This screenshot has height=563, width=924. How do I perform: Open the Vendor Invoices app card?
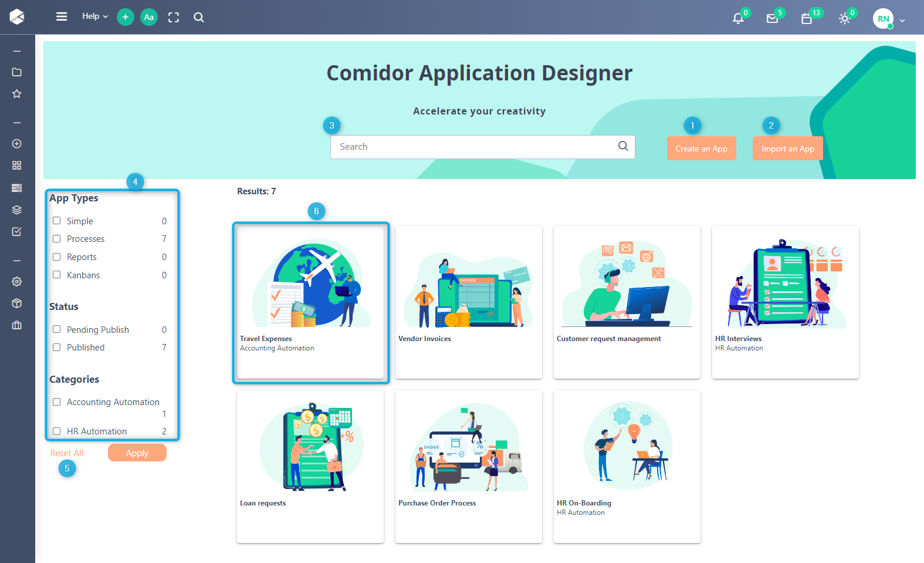click(469, 302)
